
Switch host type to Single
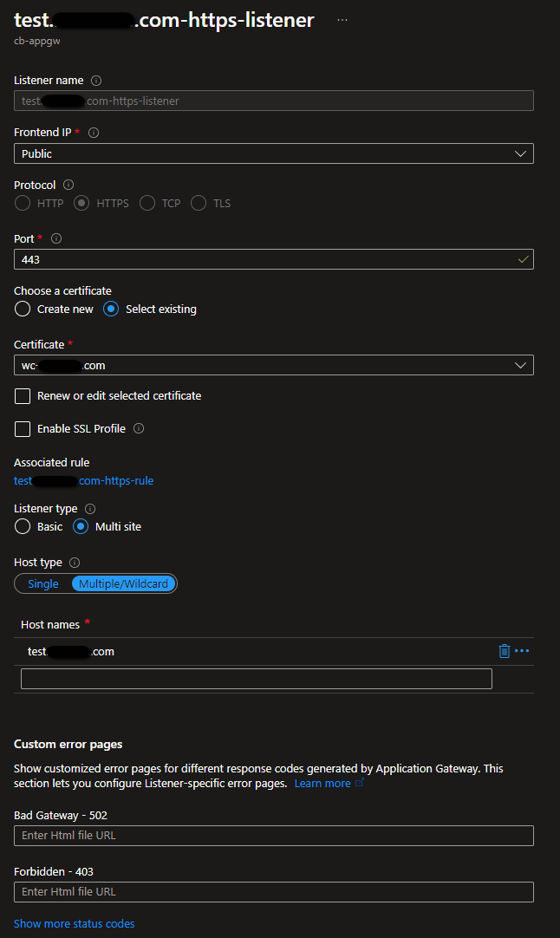pyautogui.click(x=43, y=583)
